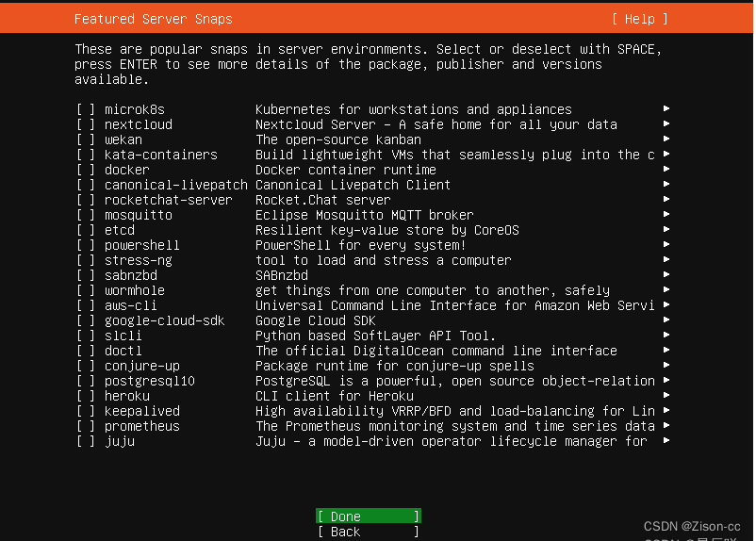Open the Help menu
The width and height of the screenshot is (756, 541).
coord(639,19)
